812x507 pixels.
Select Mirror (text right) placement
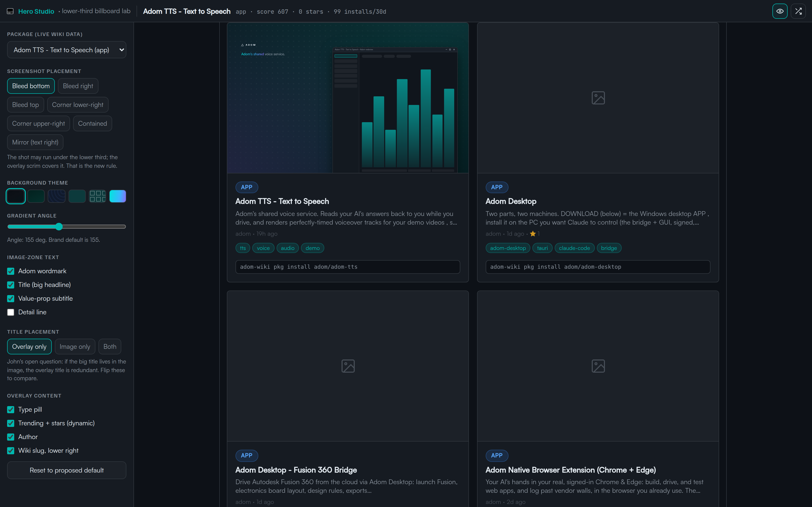pos(35,142)
